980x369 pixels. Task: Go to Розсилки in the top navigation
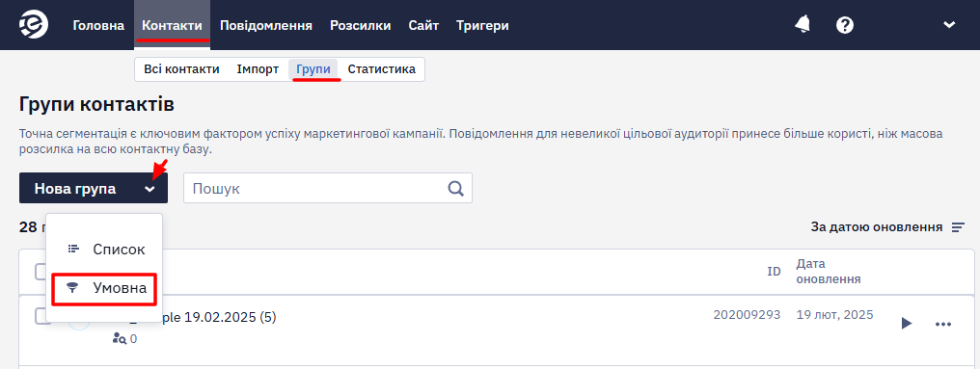(361, 26)
